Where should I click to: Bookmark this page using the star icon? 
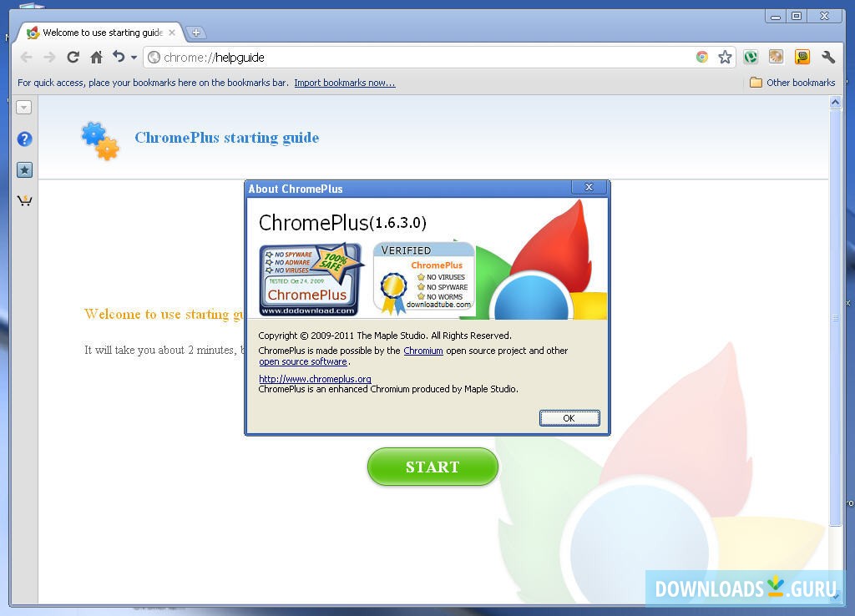(x=726, y=57)
